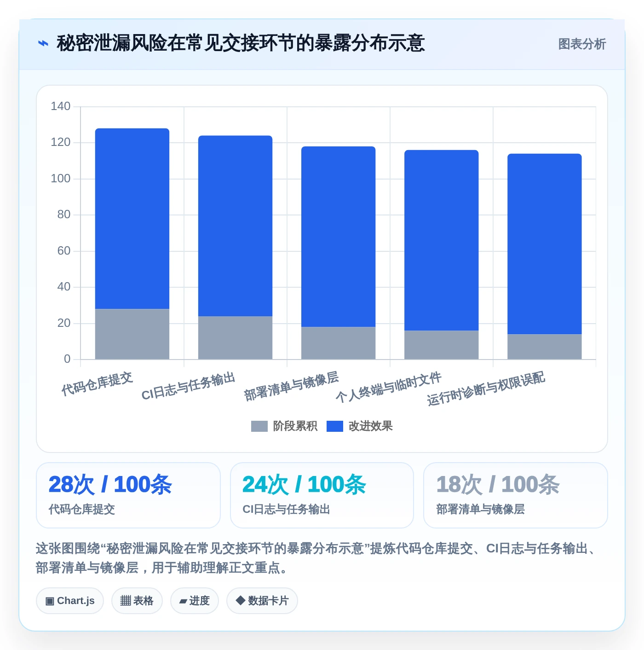Open the 18次 / 100条 data card

[516, 495]
